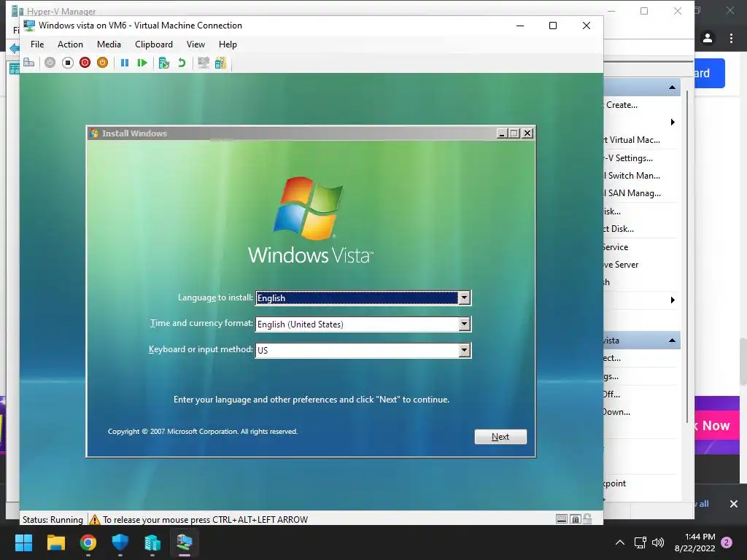Open the network icon in system tray

pos(640,542)
